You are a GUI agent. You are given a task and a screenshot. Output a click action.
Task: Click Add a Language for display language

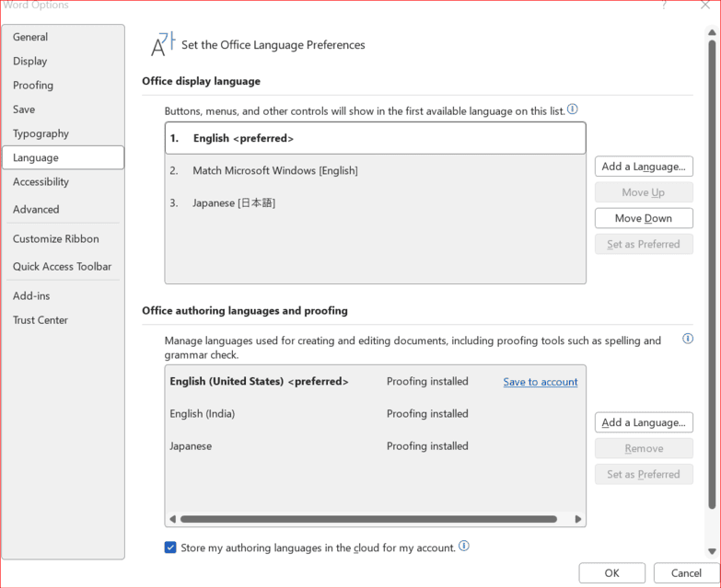click(644, 167)
